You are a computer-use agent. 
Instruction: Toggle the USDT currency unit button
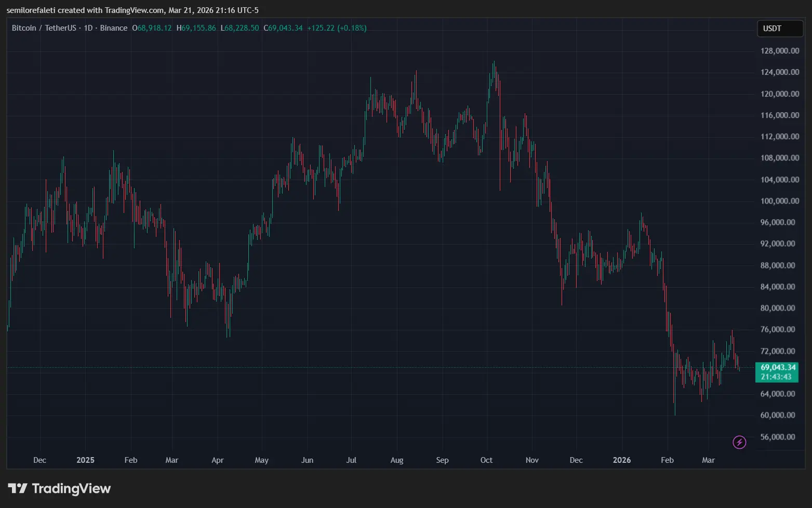[779, 29]
